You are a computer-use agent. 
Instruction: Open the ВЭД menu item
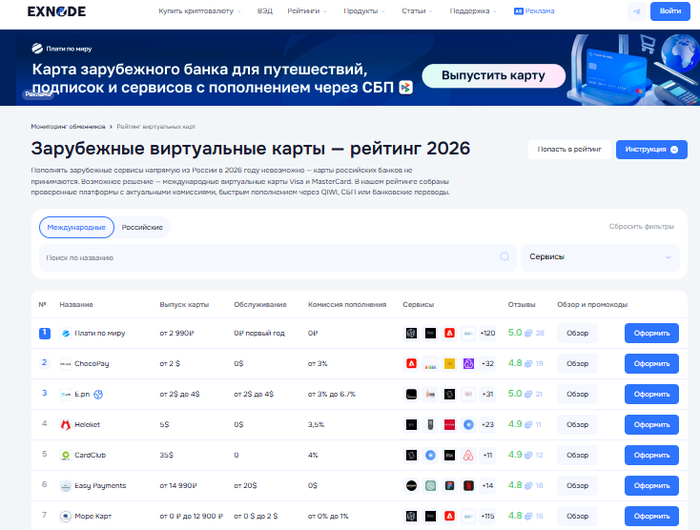click(264, 12)
